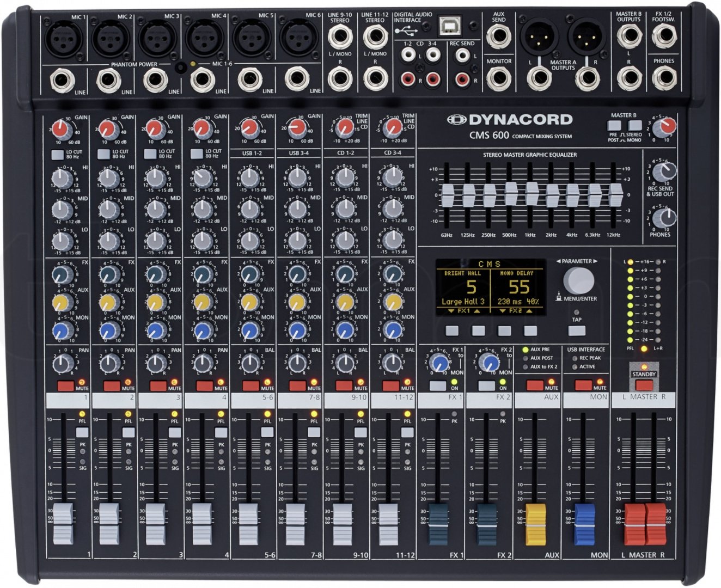The height and width of the screenshot is (588, 721).
Task: Mute stereo channel 11-12
Action: [x=390, y=385]
